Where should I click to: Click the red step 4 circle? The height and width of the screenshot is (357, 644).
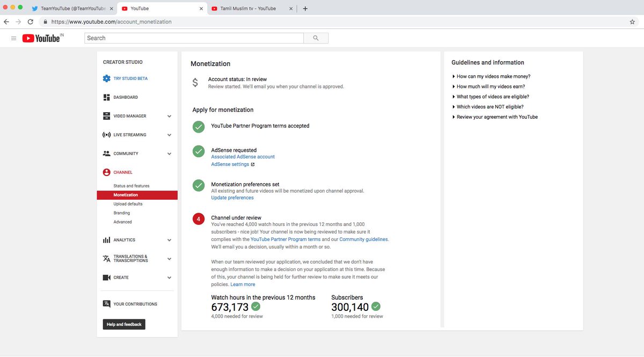click(199, 219)
